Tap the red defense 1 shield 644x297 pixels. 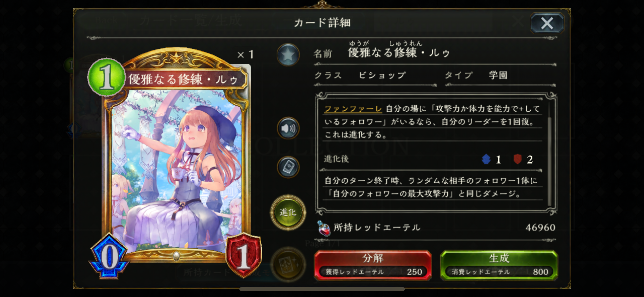[x=244, y=255]
